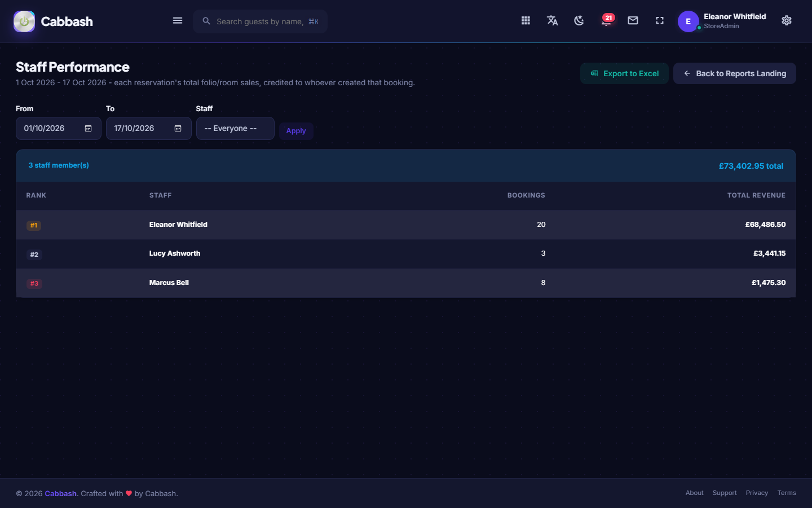Screen dimensions: 812x508
Task: Click the #3 rank badge
Action: [x=34, y=283]
